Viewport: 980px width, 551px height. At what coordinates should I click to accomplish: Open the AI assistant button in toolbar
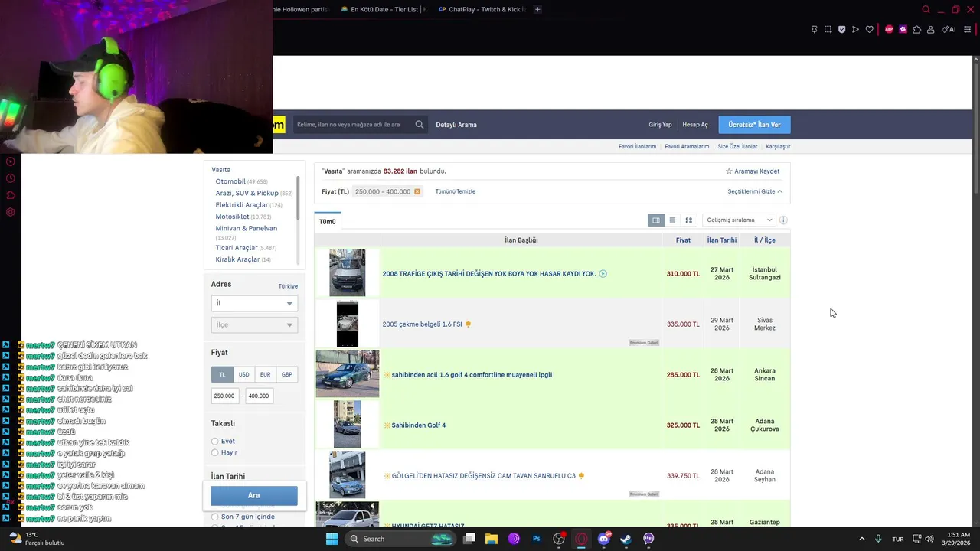[x=949, y=30]
